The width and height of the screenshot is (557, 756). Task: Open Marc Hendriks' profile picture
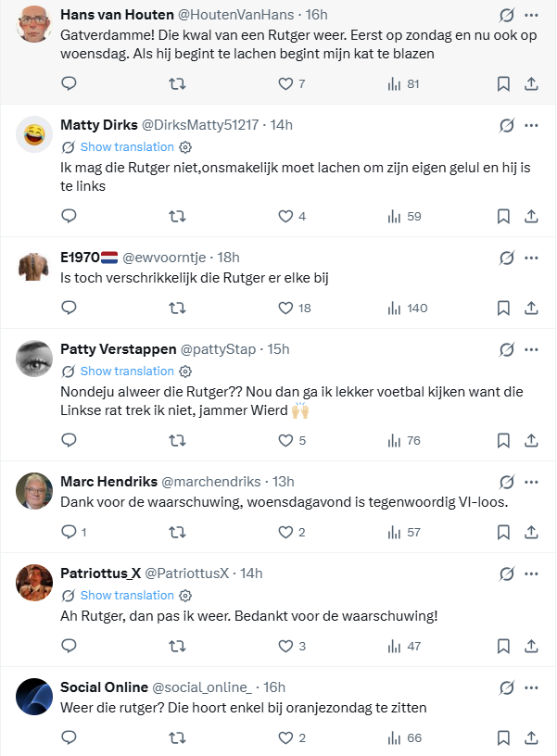(x=34, y=490)
